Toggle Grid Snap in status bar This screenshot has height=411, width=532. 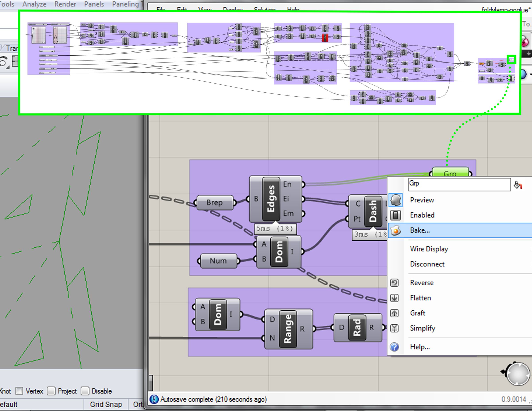pyautogui.click(x=106, y=404)
